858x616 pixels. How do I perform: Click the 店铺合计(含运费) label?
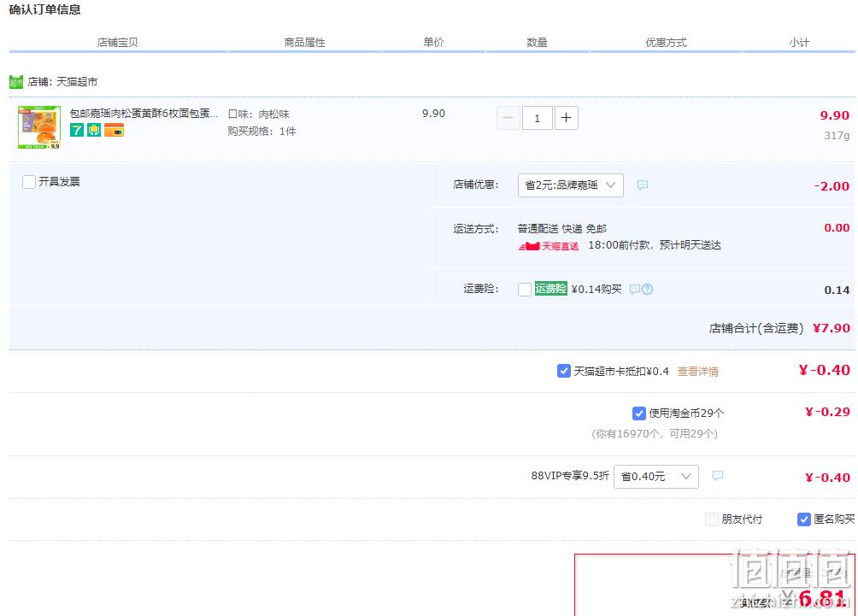click(x=756, y=328)
